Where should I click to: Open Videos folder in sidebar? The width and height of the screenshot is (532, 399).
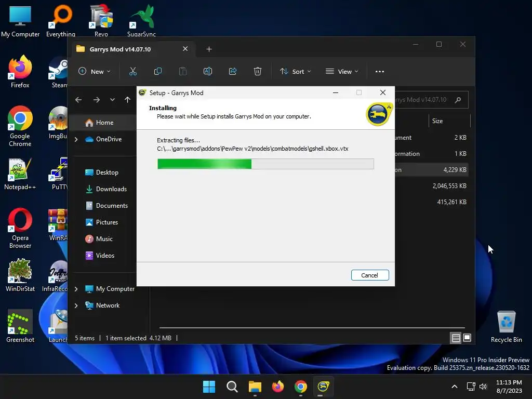point(100,256)
